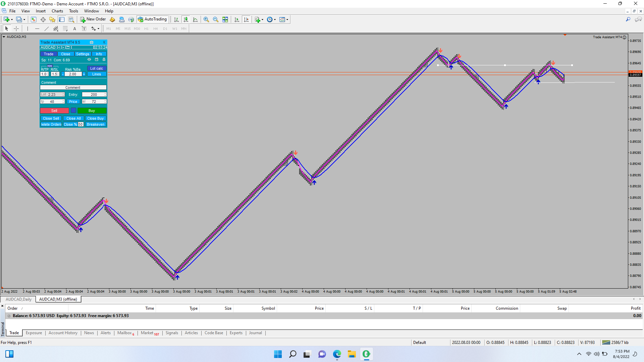Click the blue square between Sell and Buy

pyautogui.click(x=73, y=110)
